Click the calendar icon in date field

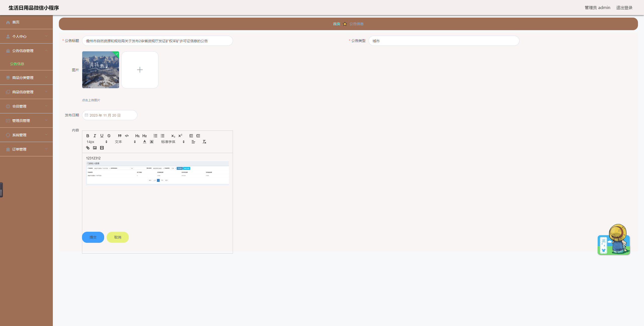click(86, 115)
